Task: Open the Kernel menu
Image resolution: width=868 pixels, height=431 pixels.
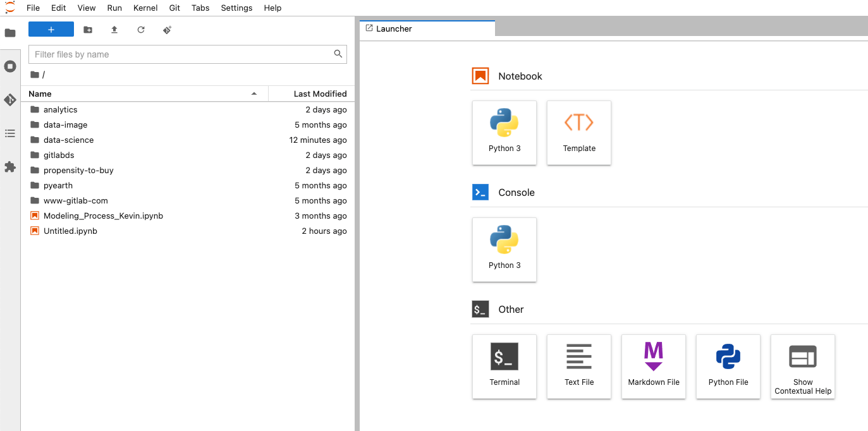Action: [x=145, y=8]
